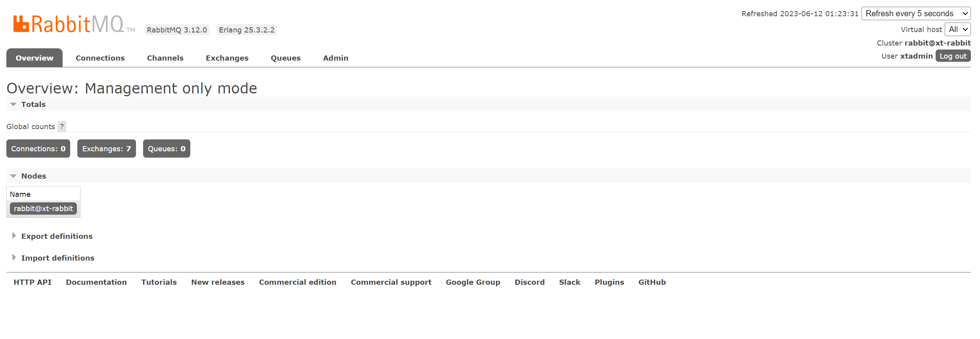Viewport: 980px width, 339px height.
Task: Click the RabbitMQ logo
Action: pos(74,24)
